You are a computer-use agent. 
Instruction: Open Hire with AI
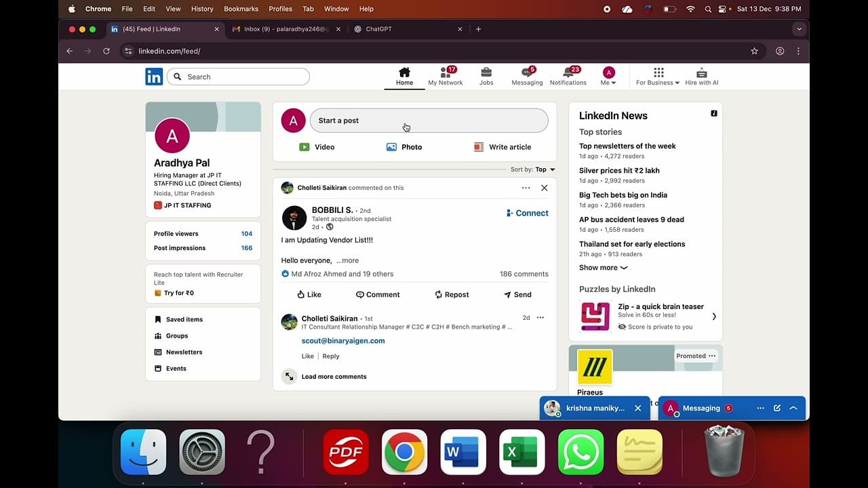[702, 77]
